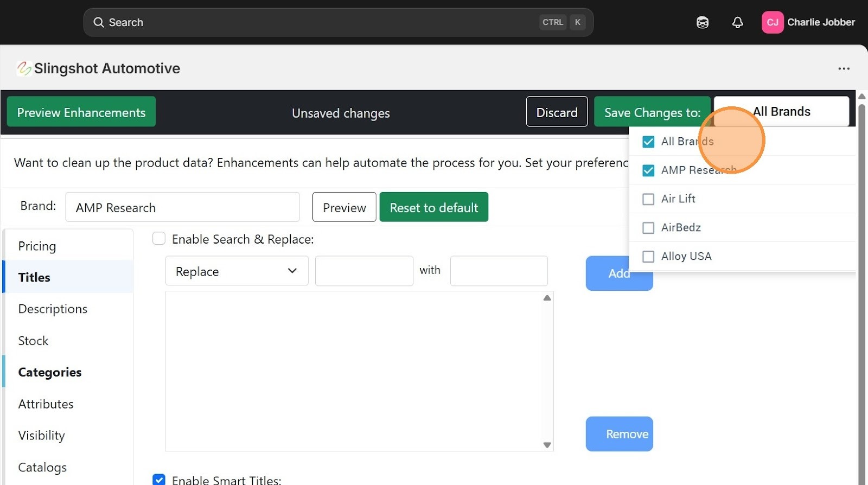Click the Charlie Jobber username
Screen dimensions: 868x485
[x=821, y=22]
